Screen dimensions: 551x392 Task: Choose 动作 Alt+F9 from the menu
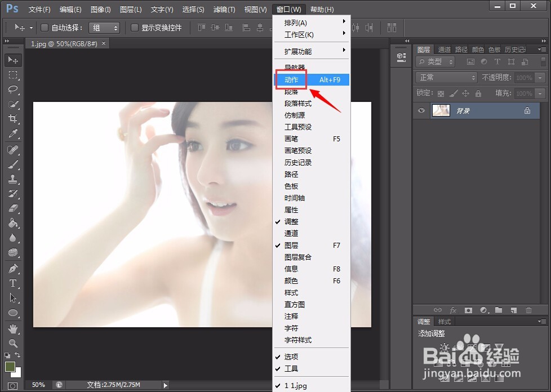pyautogui.click(x=311, y=80)
